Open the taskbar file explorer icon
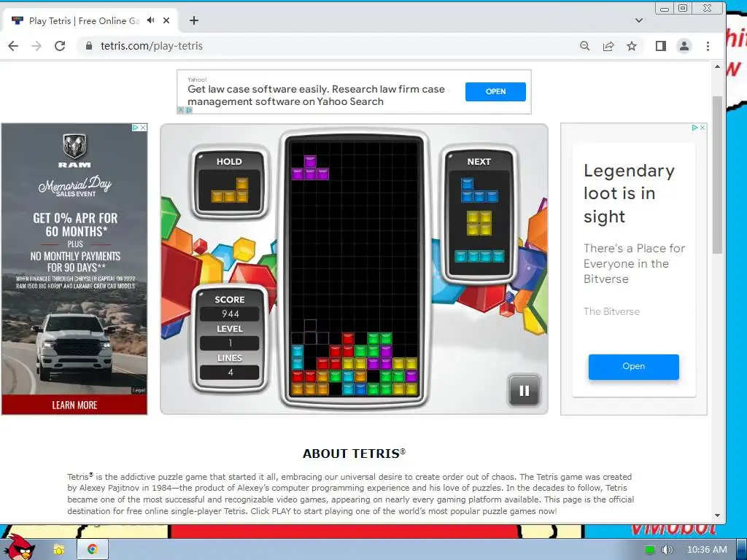The image size is (747, 560). pos(59,550)
